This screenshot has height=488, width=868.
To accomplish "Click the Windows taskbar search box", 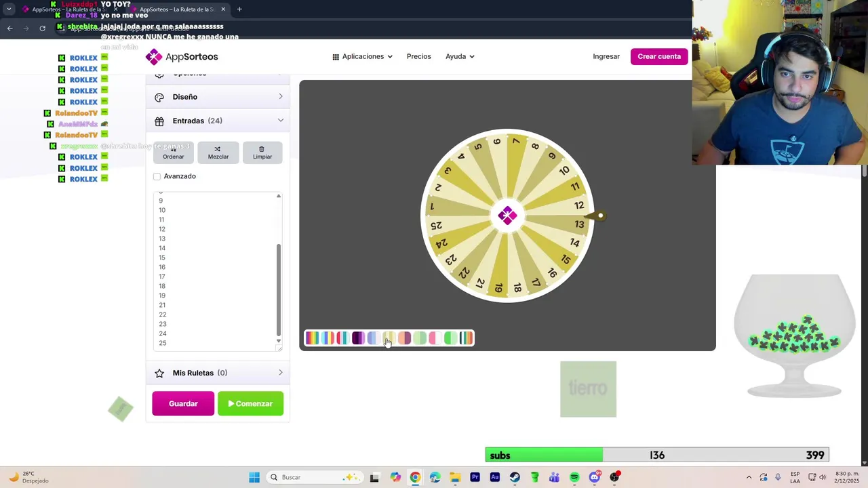I will tap(313, 477).
